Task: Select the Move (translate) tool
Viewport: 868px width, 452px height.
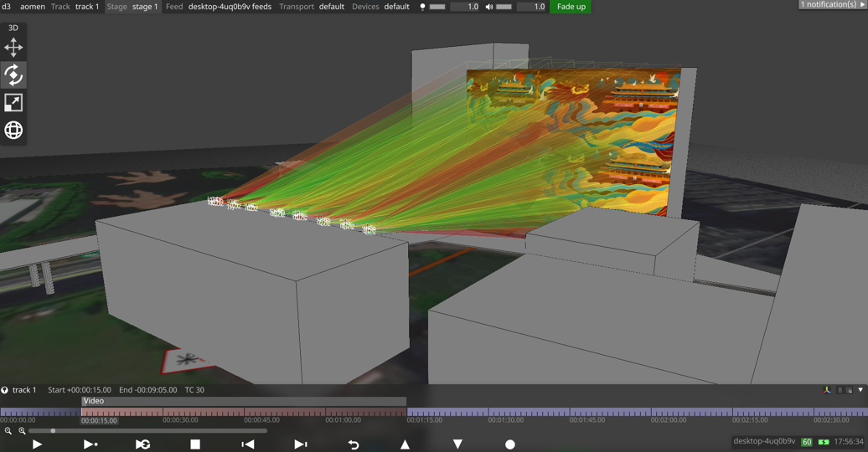Action: 13,48
